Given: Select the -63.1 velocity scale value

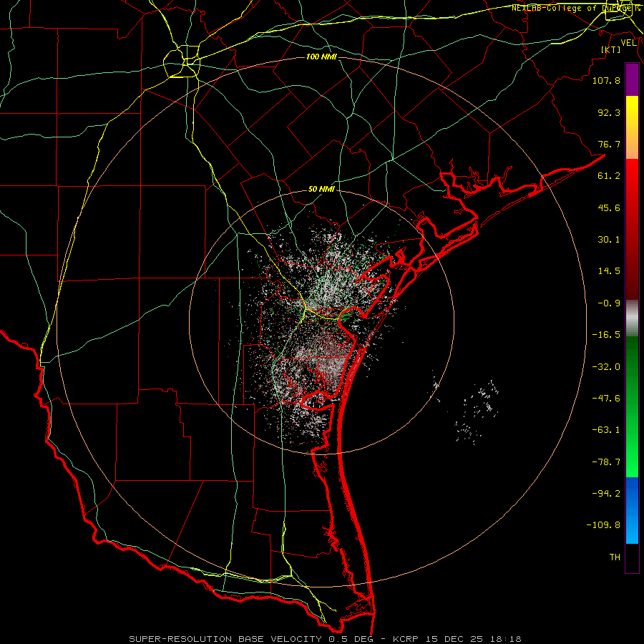Looking at the screenshot, I should [606, 430].
